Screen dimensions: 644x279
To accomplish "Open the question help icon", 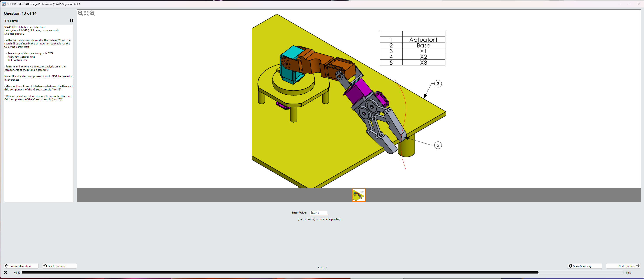I will click(72, 21).
